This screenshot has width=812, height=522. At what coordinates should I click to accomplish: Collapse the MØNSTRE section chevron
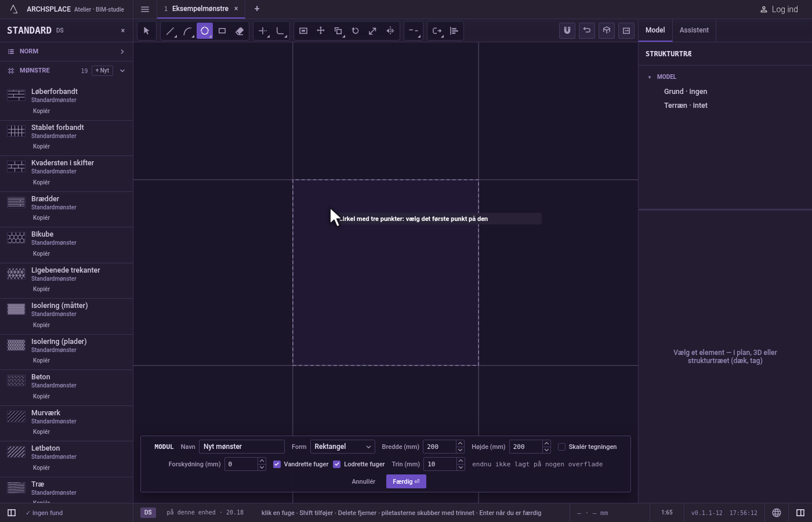coord(122,71)
